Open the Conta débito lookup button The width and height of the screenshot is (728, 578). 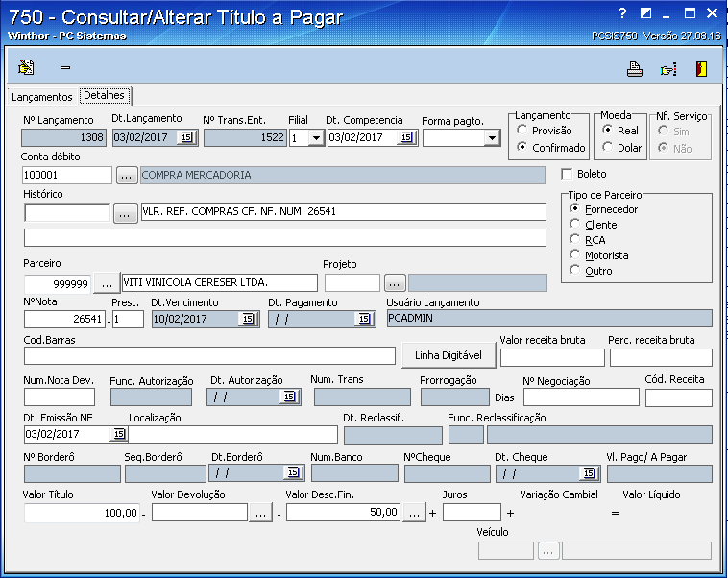point(126,176)
